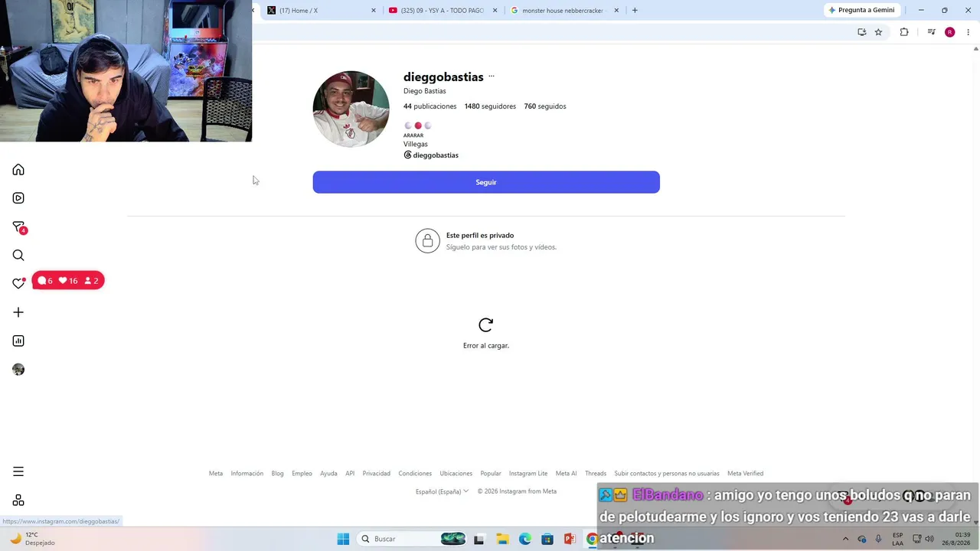View dieggobastias profile picture
This screenshot has height=551, width=980.
click(351, 109)
